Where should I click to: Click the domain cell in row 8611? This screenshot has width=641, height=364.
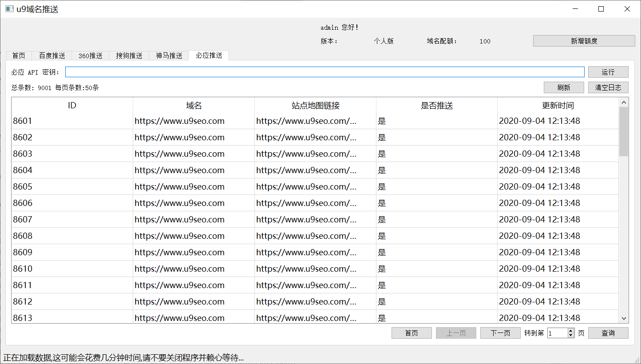coord(194,285)
